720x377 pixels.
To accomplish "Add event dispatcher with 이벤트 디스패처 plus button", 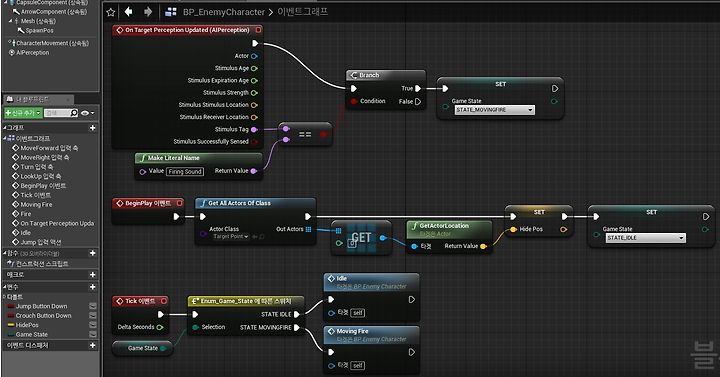I will (x=92, y=345).
